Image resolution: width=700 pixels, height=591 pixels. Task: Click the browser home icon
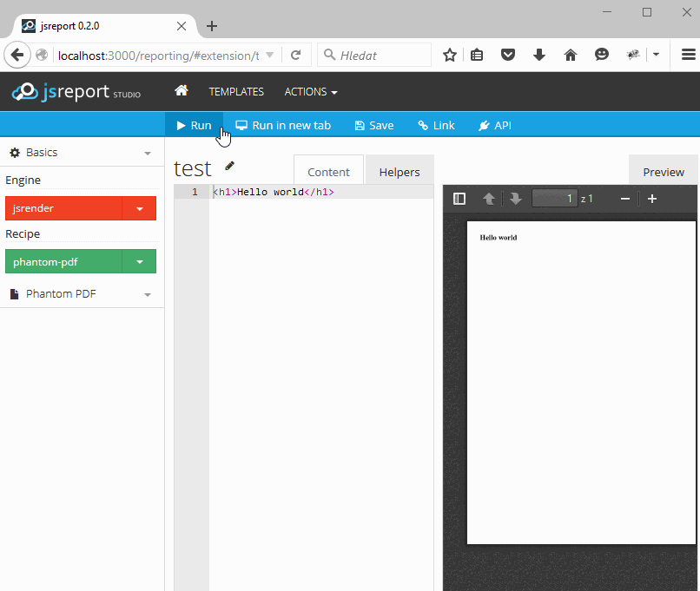[x=571, y=55]
